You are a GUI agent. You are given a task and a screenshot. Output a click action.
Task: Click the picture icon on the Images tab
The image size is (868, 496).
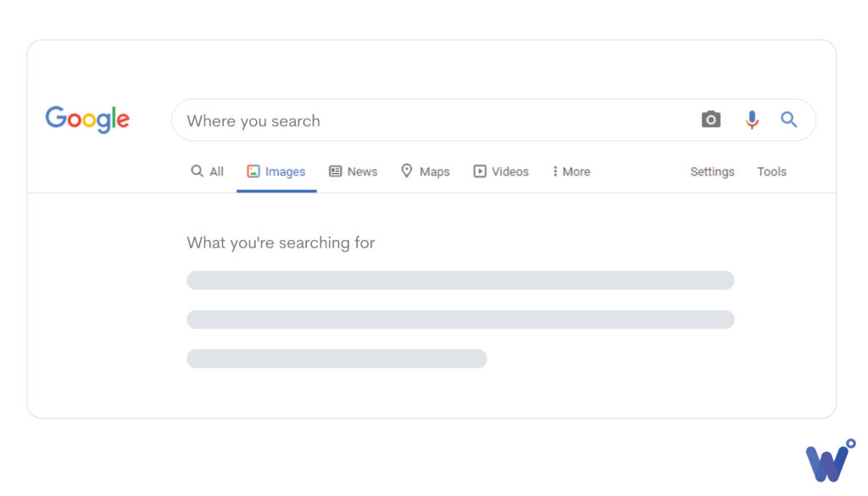tap(253, 170)
